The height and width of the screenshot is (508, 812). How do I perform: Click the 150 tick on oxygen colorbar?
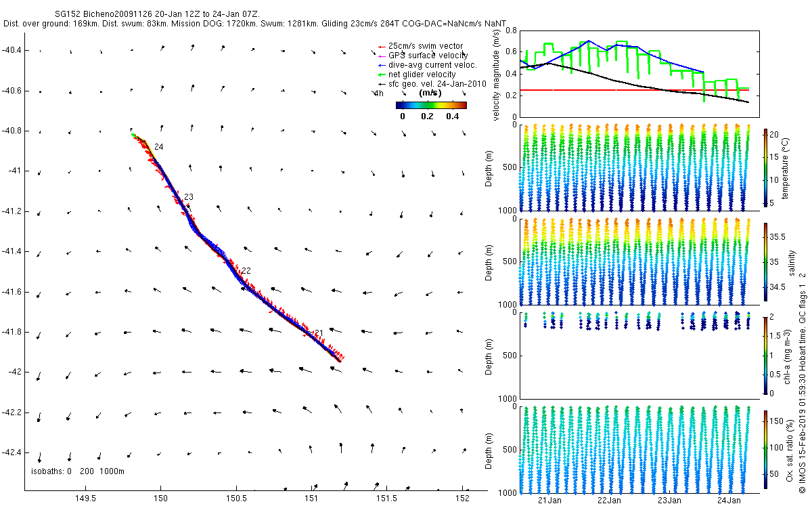(x=777, y=420)
